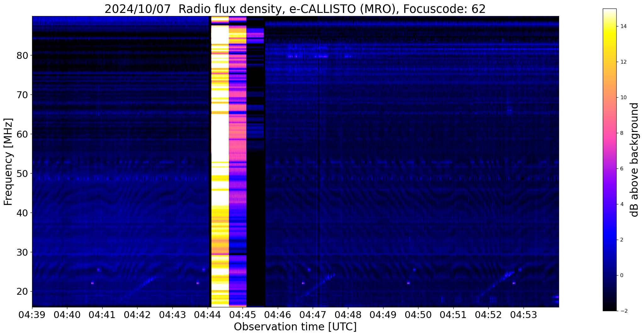Click the 'Observation time [UTC]' x-axis label
Image resolution: width=644 pixels, height=336 pixels.
pos(295,327)
